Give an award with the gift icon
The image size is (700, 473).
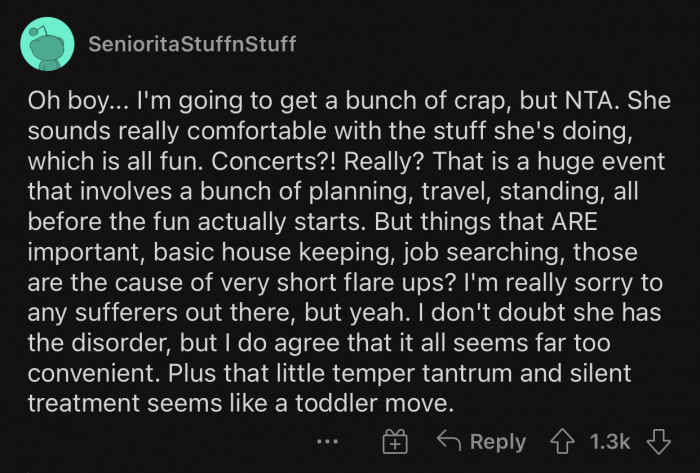[x=394, y=442]
